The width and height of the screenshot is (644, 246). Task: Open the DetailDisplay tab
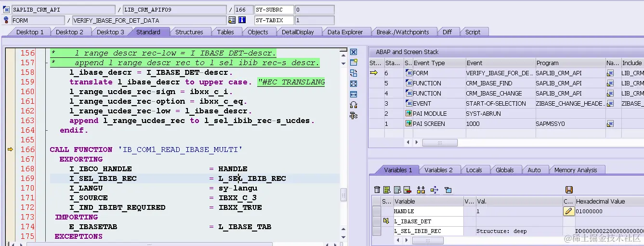298,32
